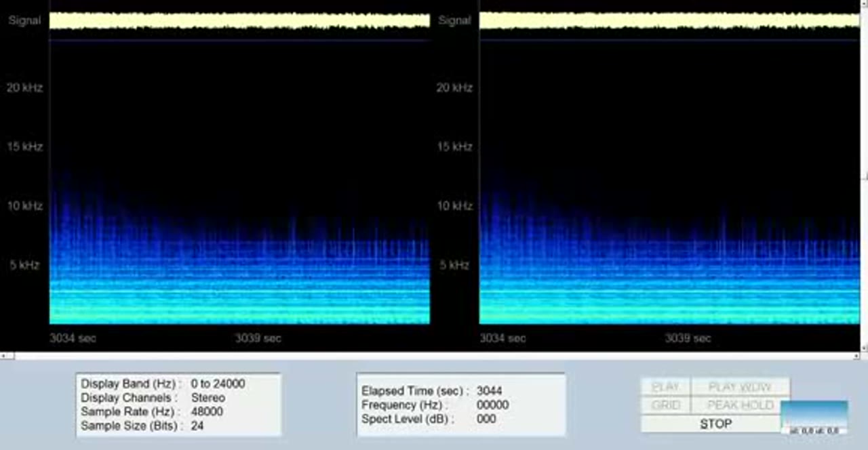The image size is (868, 450).
Task: Click the left channel "20 kHz" axis label
Action: (x=24, y=87)
